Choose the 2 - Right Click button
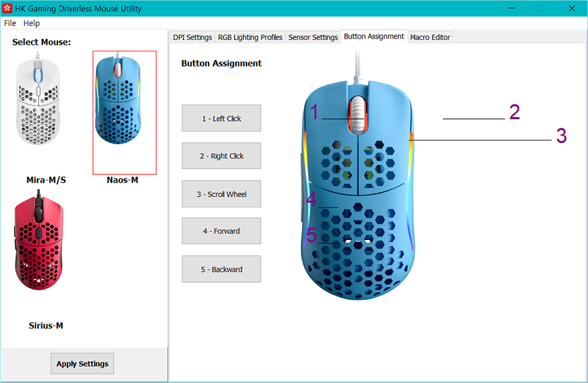Screen dimensions: 588x383 [x=221, y=156]
